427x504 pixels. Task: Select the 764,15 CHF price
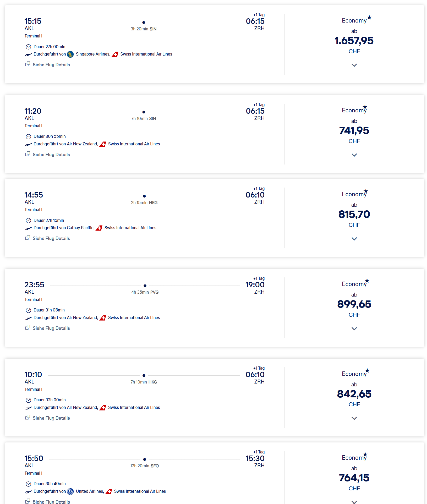pos(354,478)
